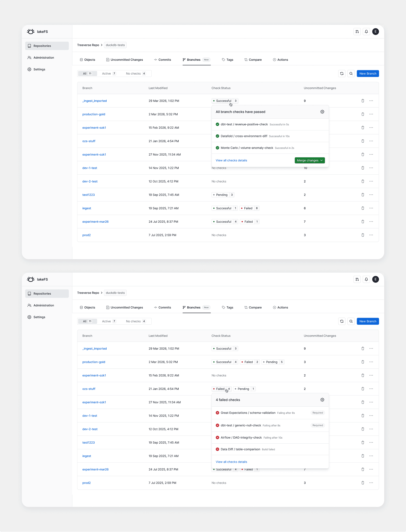Select the No checks filter
The width and height of the screenshot is (406, 532).
[x=135, y=73]
